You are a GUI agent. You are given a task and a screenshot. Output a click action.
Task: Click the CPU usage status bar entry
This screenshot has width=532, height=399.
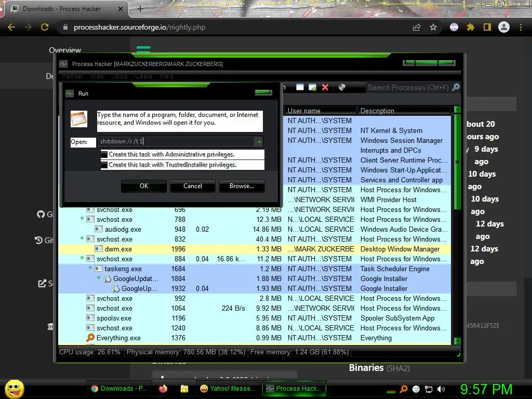point(89,352)
